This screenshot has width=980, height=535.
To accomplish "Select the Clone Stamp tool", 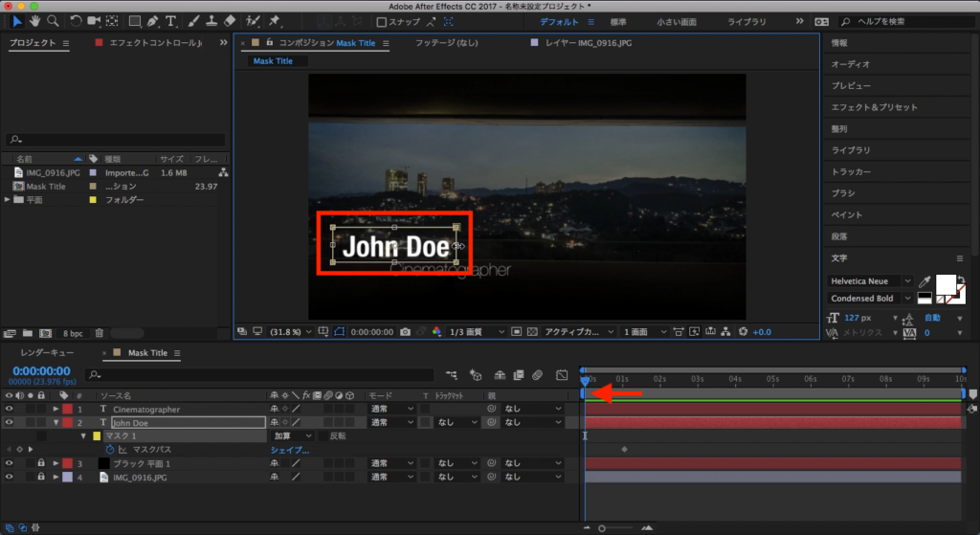I will point(211,21).
